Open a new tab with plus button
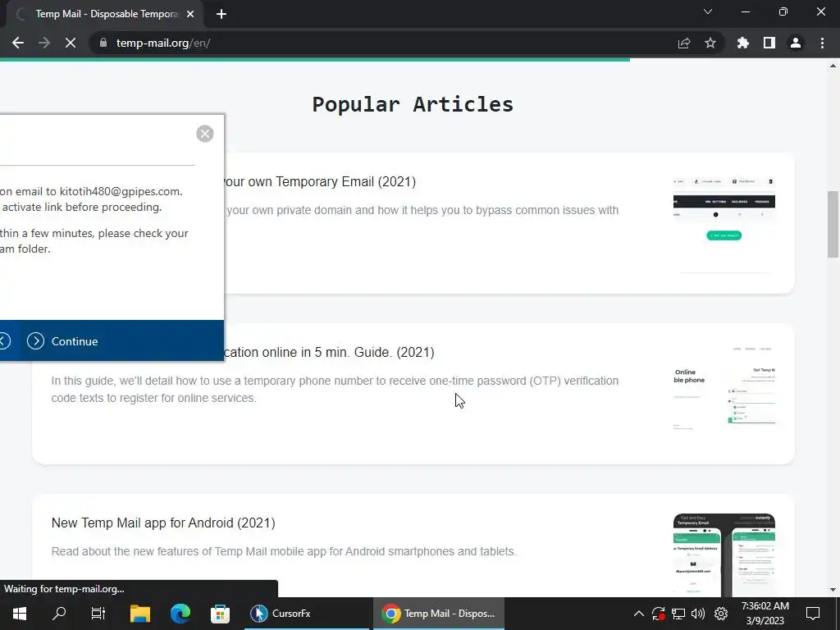This screenshot has height=630, width=840. (x=221, y=14)
